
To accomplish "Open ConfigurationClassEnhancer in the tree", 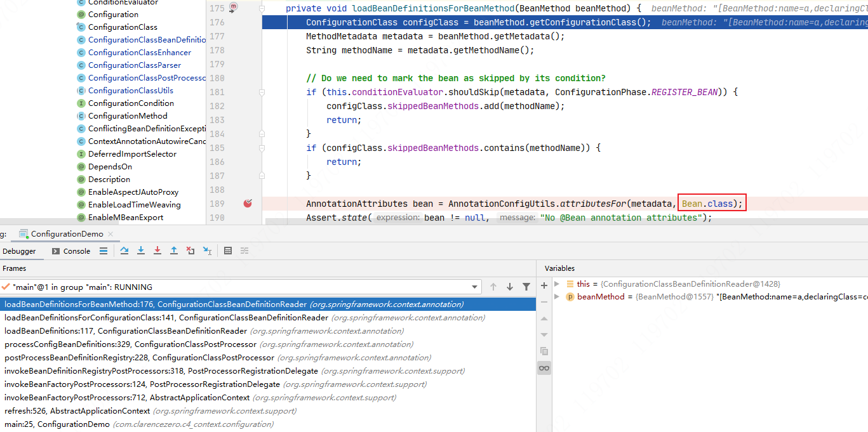I will click(140, 53).
